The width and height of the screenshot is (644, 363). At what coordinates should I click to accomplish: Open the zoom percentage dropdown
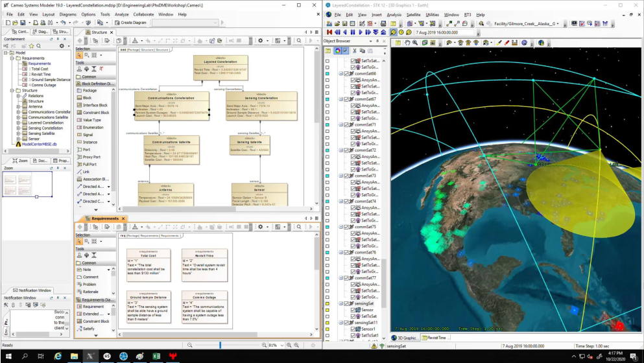click(282, 345)
